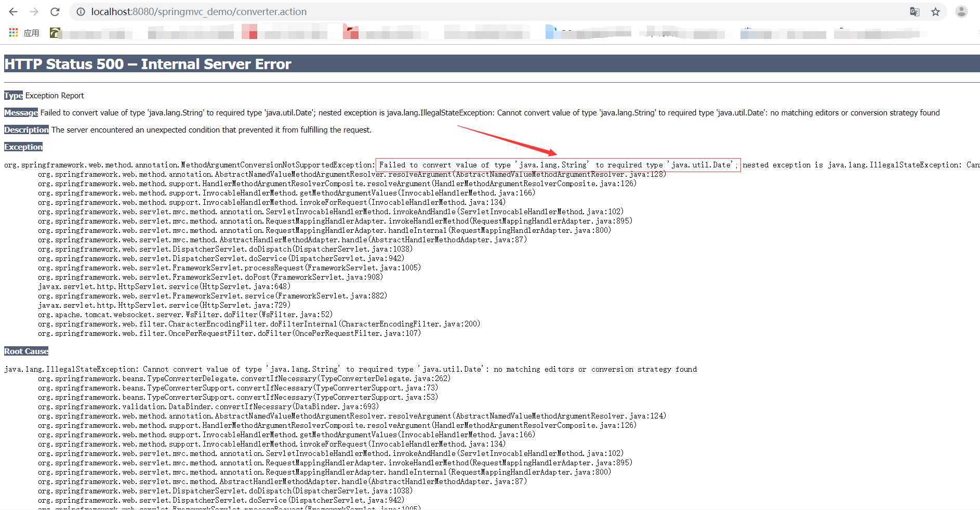The image size is (980, 510).
Task: Click the HTTP Status 500 Internal Server Error heading
Action: pyautogui.click(x=148, y=64)
